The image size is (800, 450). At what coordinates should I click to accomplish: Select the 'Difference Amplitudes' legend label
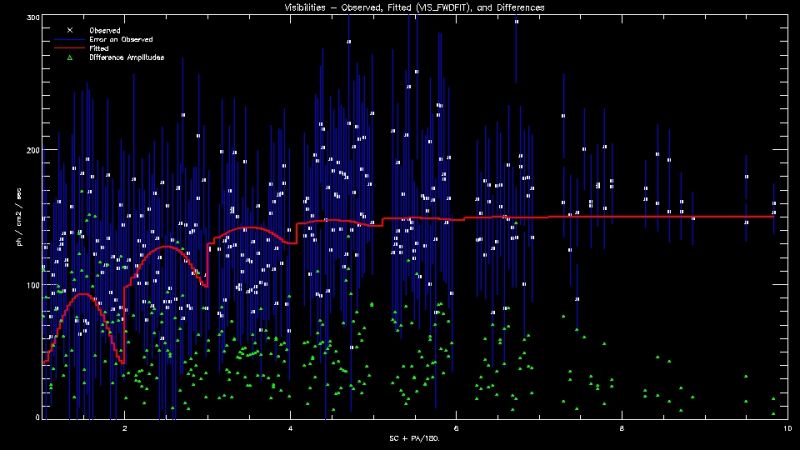click(125, 57)
